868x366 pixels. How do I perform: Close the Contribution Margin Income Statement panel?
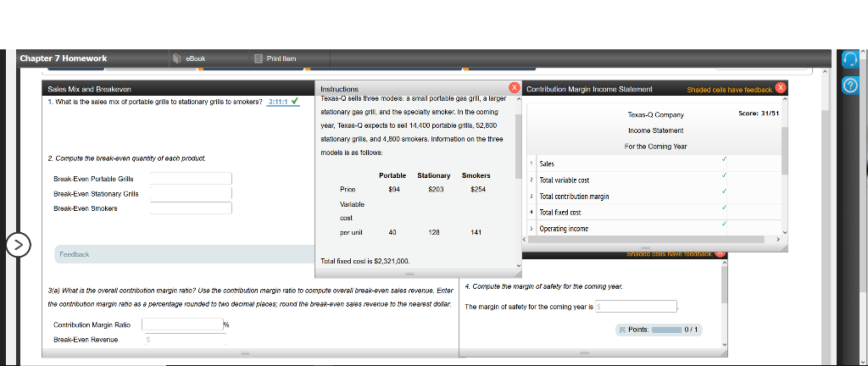click(x=780, y=88)
